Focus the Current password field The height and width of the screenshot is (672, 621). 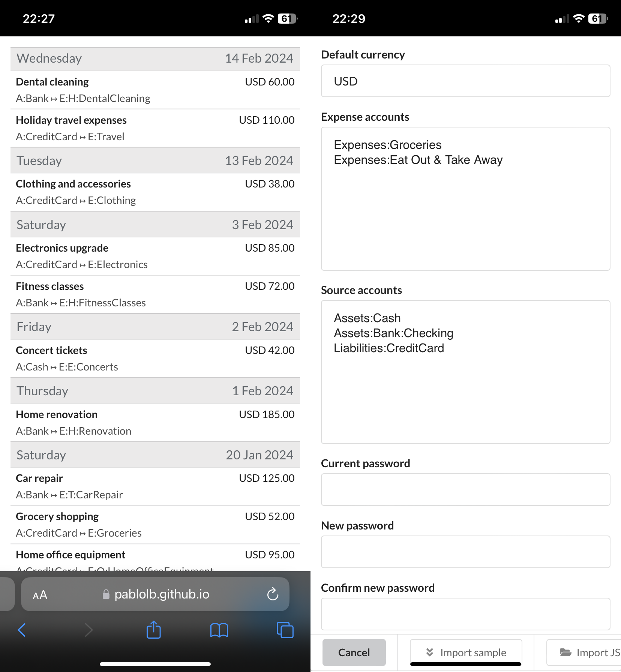(x=465, y=490)
